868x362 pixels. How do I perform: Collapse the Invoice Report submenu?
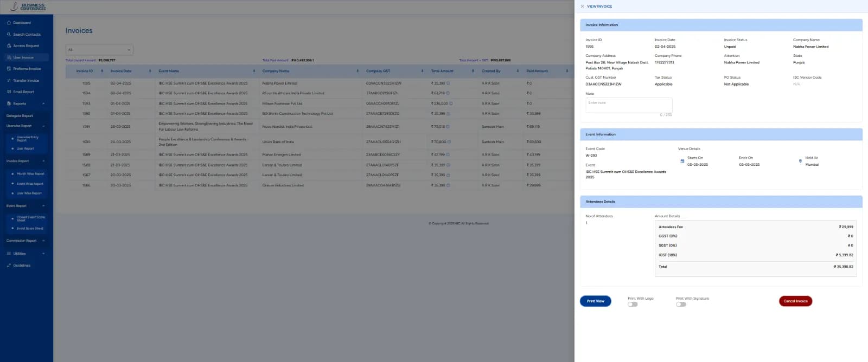coord(43,161)
